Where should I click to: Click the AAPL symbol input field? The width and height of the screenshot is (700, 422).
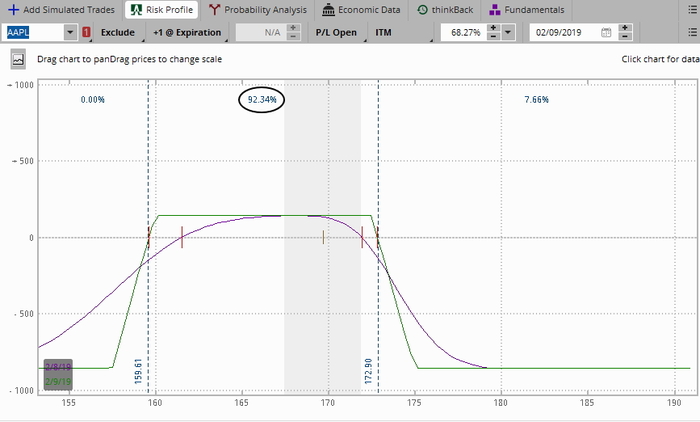pyautogui.click(x=33, y=32)
